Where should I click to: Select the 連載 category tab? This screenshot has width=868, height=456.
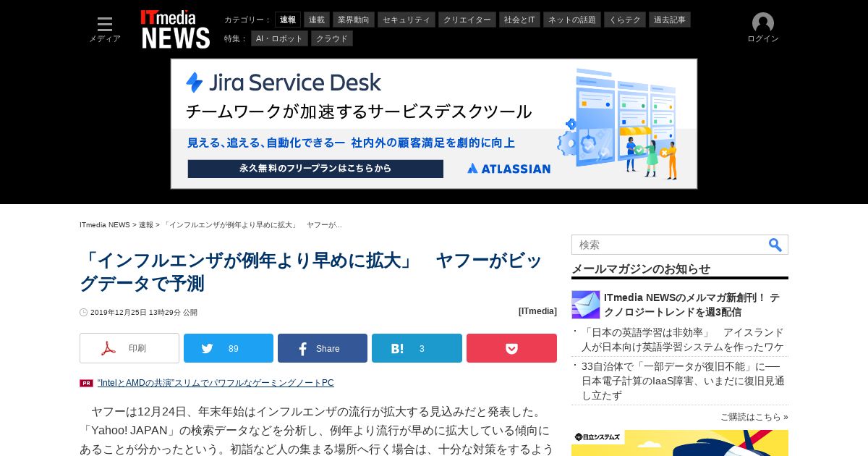pos(317,20)
